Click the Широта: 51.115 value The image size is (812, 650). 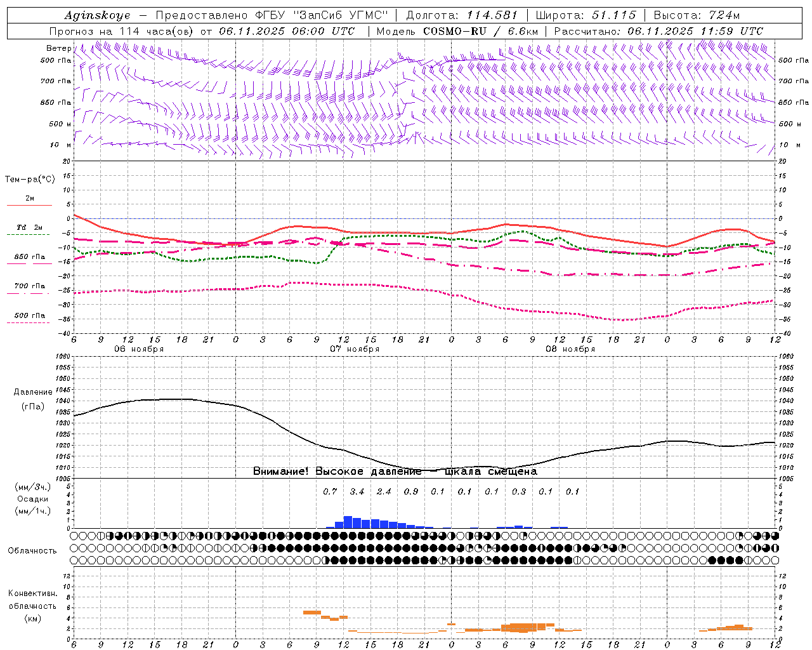pos(586,15)
